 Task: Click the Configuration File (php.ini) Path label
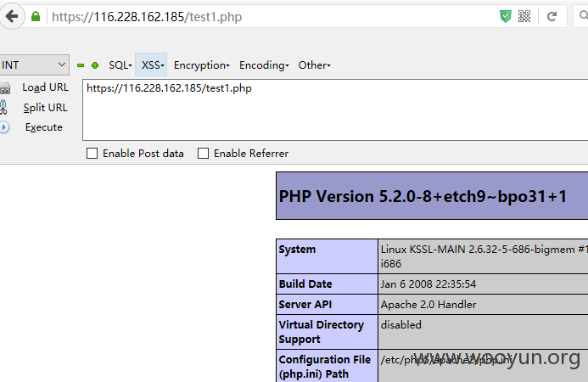(324, 367)
